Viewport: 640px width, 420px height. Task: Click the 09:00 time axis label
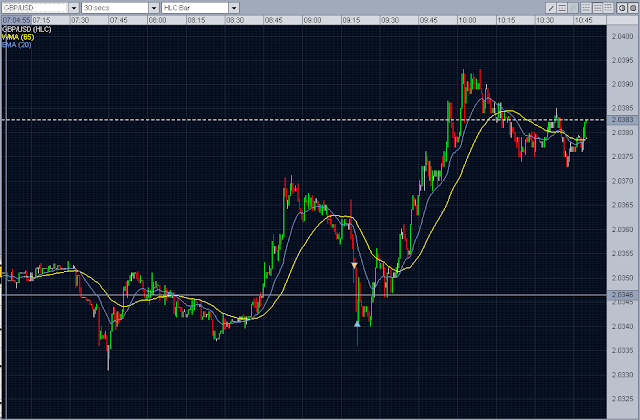(312, 20)
